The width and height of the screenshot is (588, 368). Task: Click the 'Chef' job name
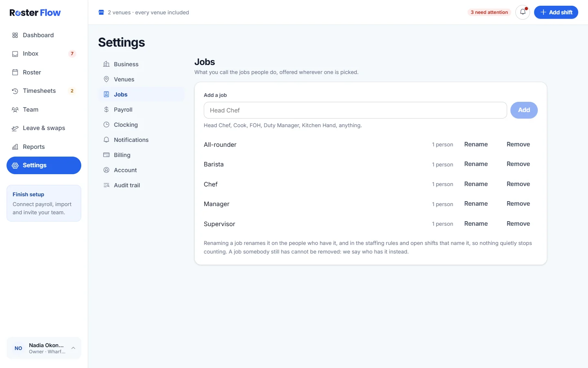click(x=211, y=184)
